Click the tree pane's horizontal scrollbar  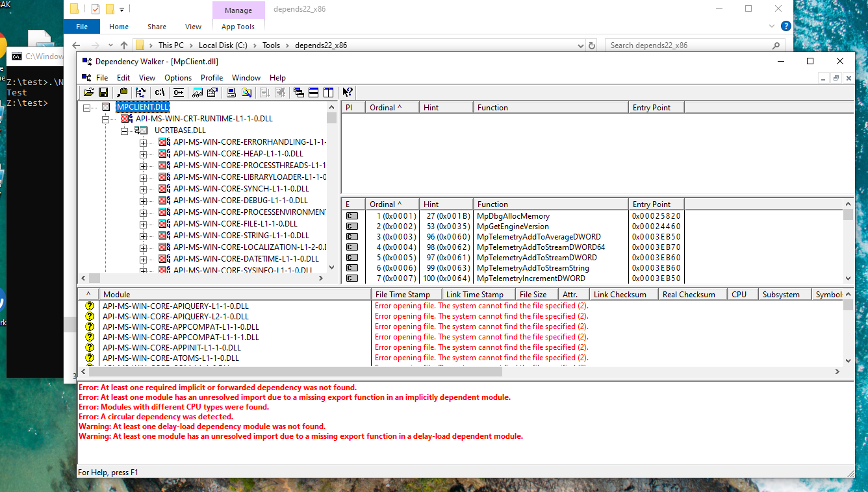pos(201,278)
